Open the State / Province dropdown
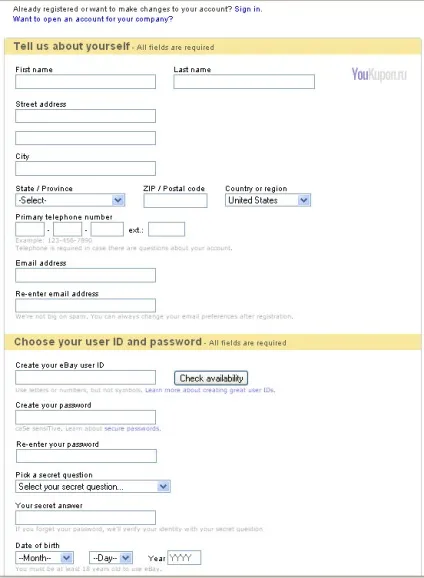The width and height of the screenshot is (424, 578). [70, 200]
